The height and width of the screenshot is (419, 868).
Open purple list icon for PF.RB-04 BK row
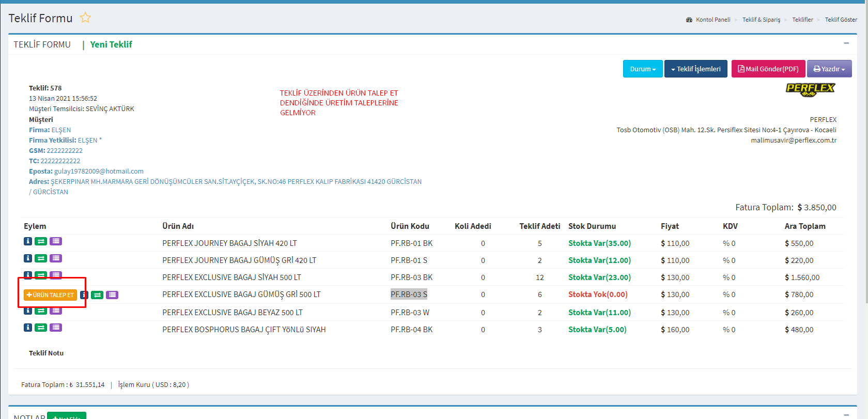point(56,328)
